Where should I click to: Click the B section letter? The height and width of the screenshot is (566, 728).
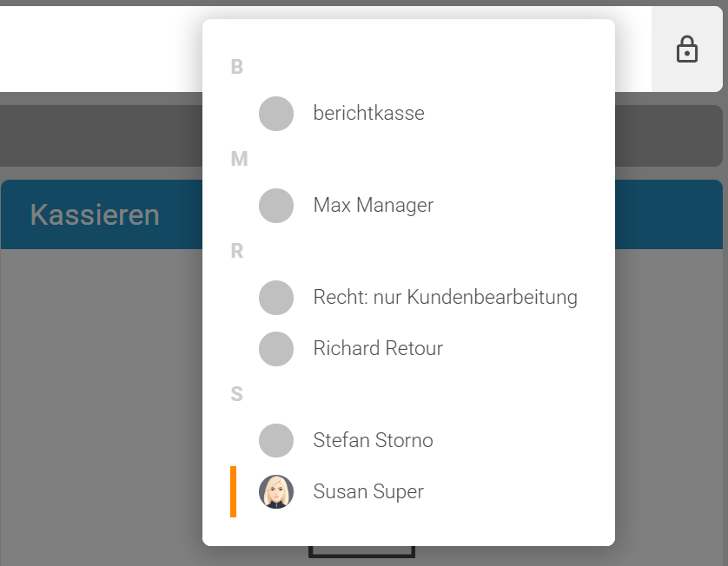tap(237, 67)
